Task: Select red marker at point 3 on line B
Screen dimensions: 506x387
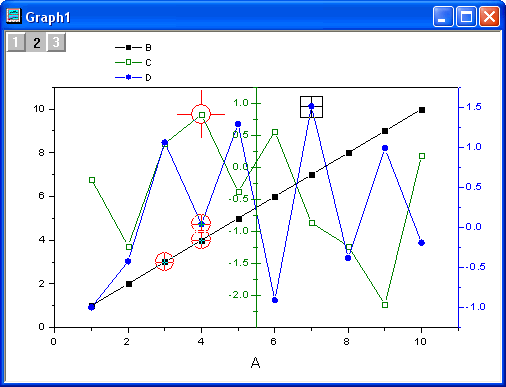Action: coord(165,262)
